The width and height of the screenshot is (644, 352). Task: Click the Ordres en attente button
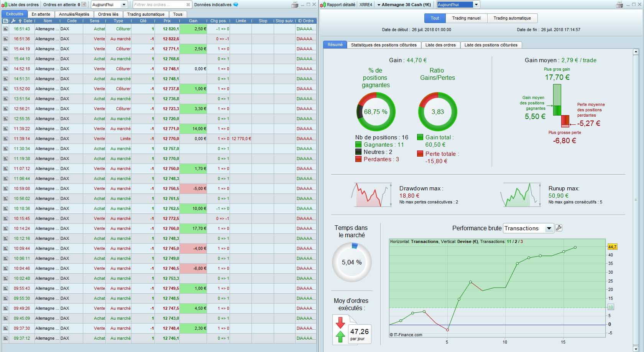point(64,5)
